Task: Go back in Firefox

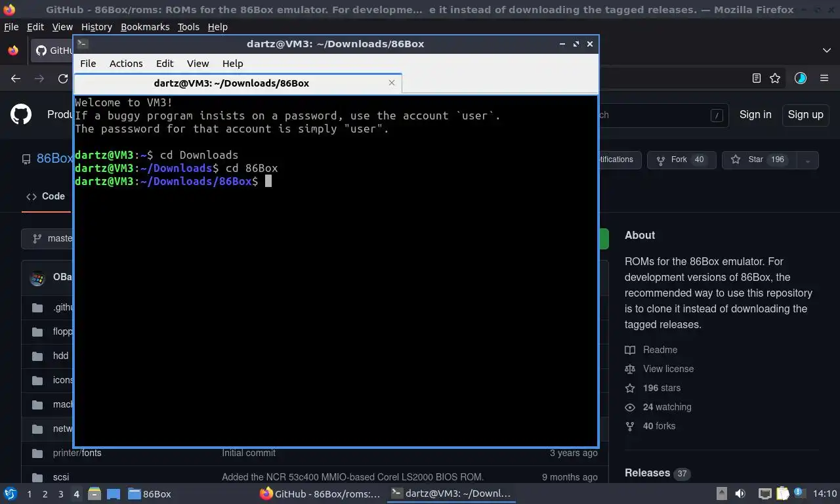Action: [16, 78]
